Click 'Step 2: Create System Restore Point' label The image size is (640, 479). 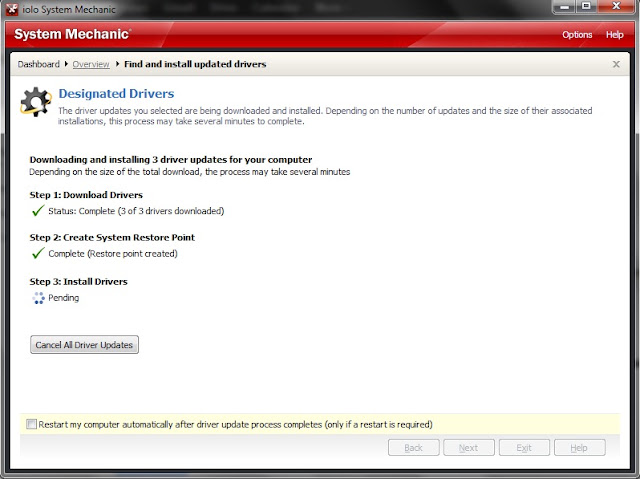point(112,237)
